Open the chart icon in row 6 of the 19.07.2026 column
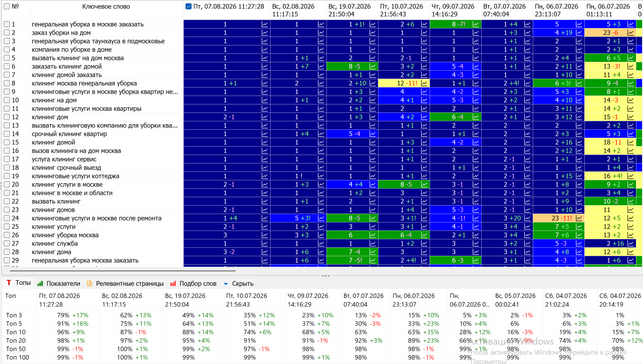 click(x=373, y=67)
